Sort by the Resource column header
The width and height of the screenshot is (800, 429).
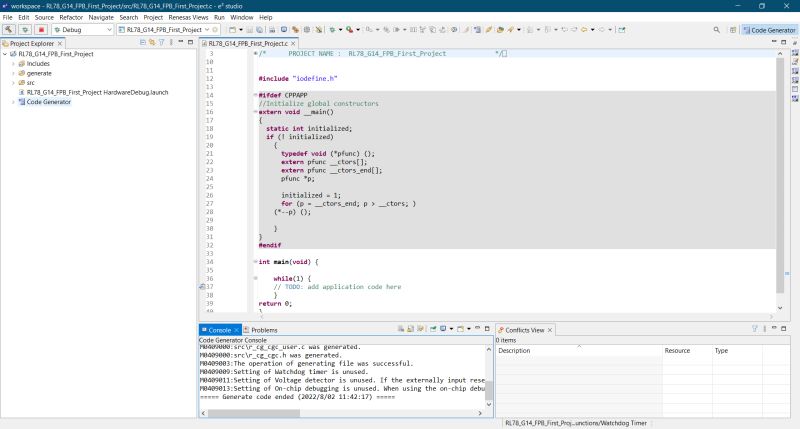point(687,350)
